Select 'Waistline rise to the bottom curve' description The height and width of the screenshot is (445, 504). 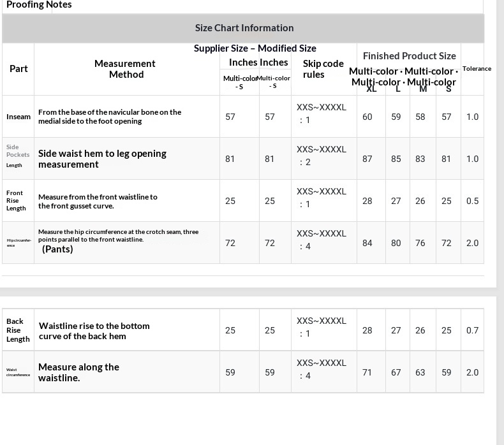point(94,331)
